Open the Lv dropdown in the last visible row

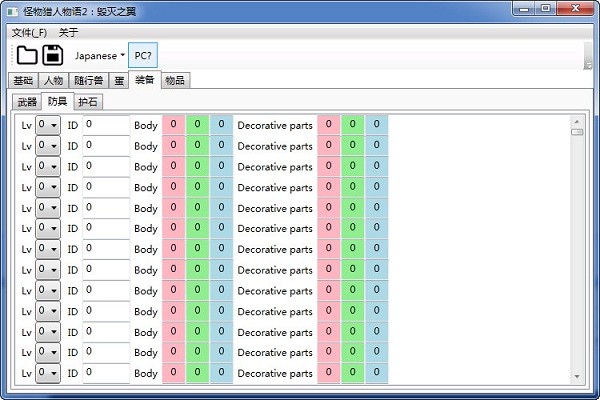(47, 373)
